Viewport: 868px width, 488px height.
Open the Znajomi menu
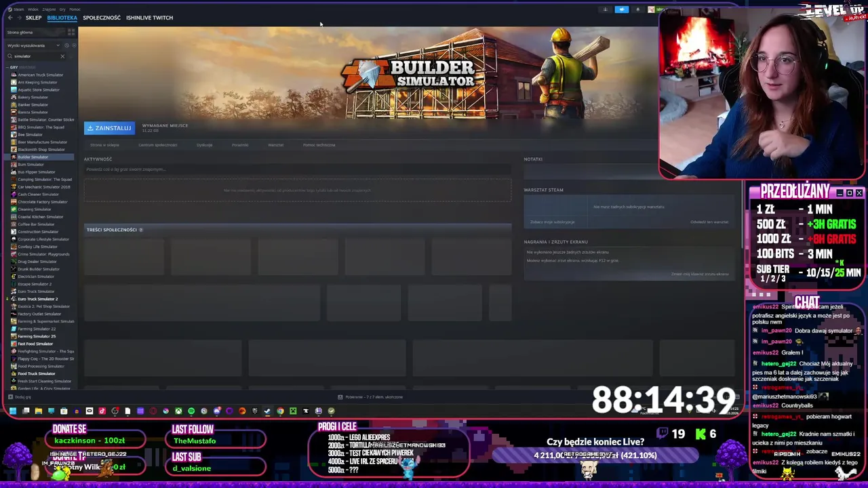pos(49,9)
